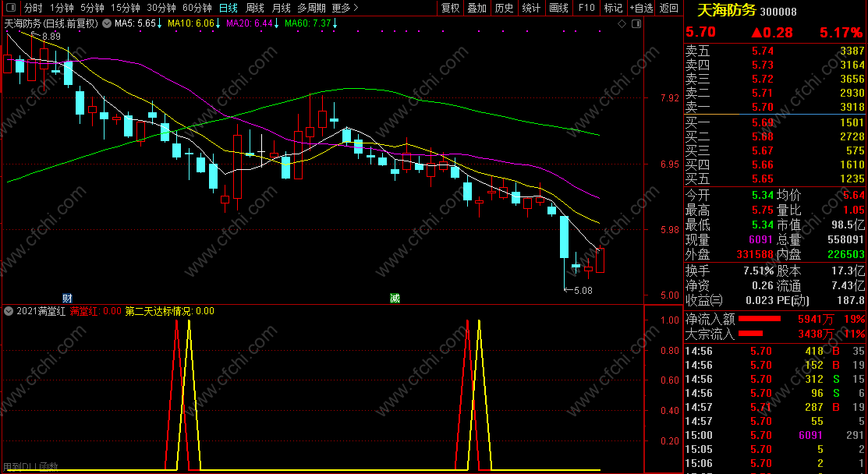
Task: Click the 返回 back button
Action: pos(669,8)
